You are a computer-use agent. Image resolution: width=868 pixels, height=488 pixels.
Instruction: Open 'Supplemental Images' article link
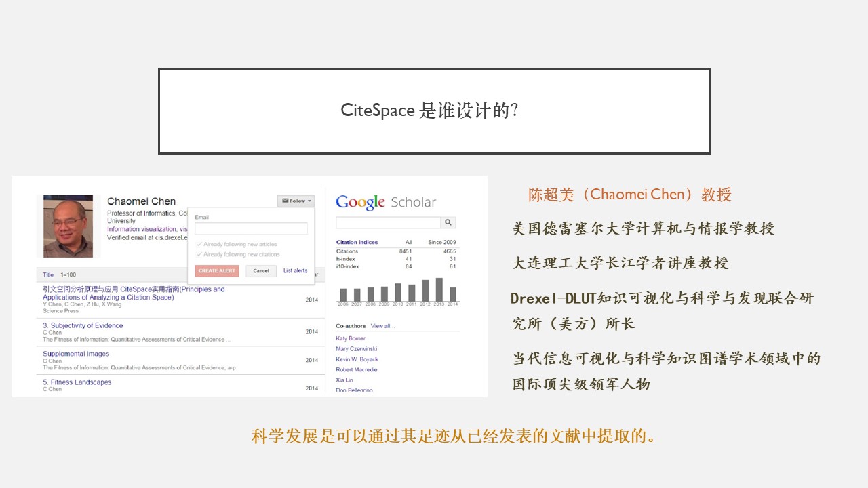click(76, 354)
